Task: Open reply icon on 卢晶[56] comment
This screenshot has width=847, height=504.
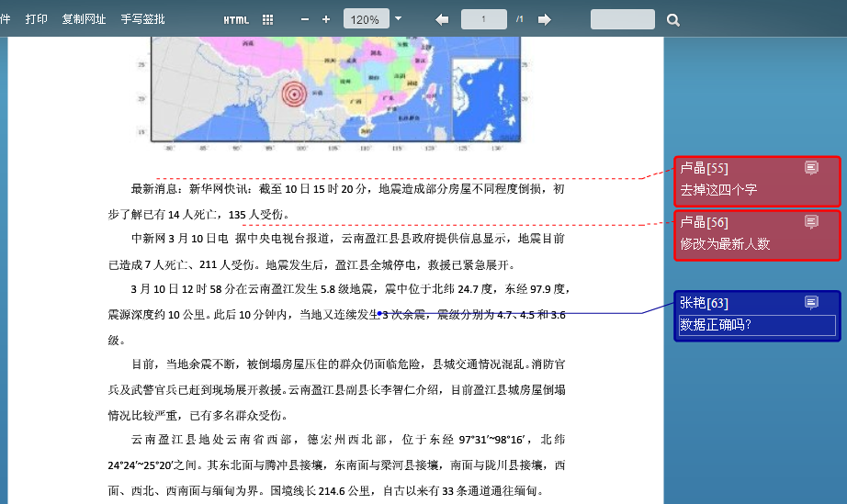Action: tap(811, 221)
